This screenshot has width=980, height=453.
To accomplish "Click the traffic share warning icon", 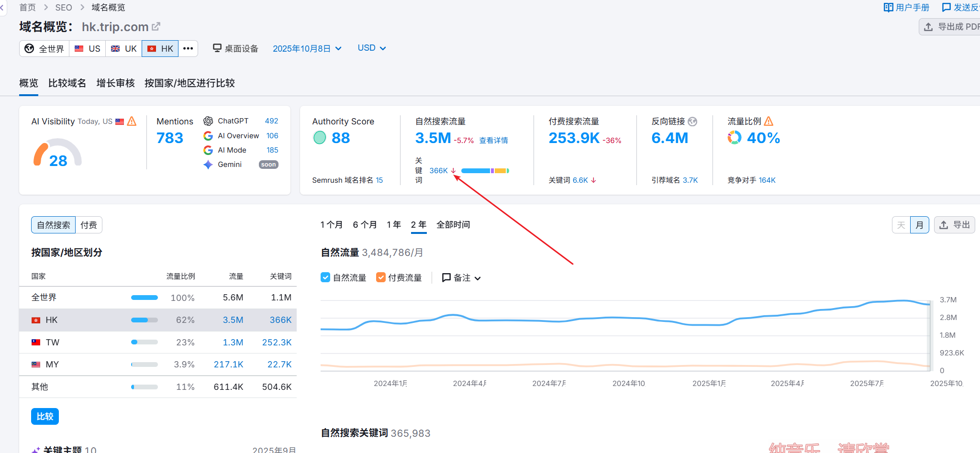I will 768,122.
